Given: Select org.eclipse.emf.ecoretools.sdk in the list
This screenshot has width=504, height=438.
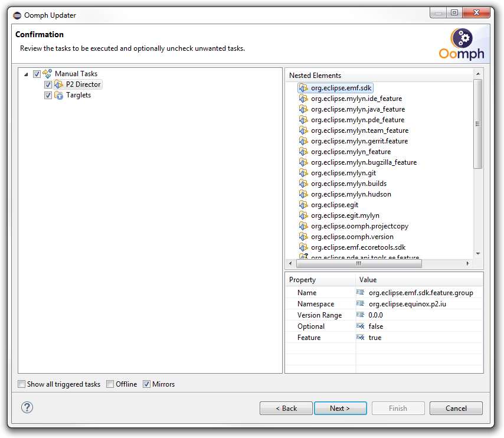Looking at the screenshot, I should tap(358, 247).
